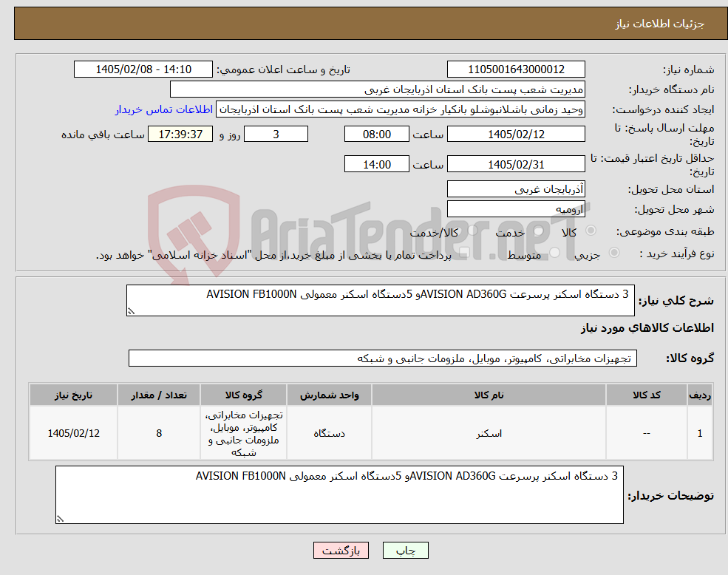Click the row number cell 1

[700, 433]
